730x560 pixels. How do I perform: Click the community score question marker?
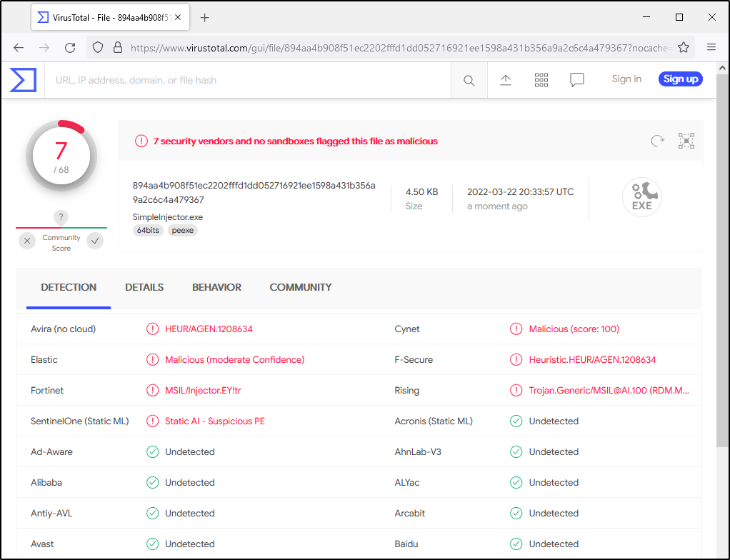(61, 217)
